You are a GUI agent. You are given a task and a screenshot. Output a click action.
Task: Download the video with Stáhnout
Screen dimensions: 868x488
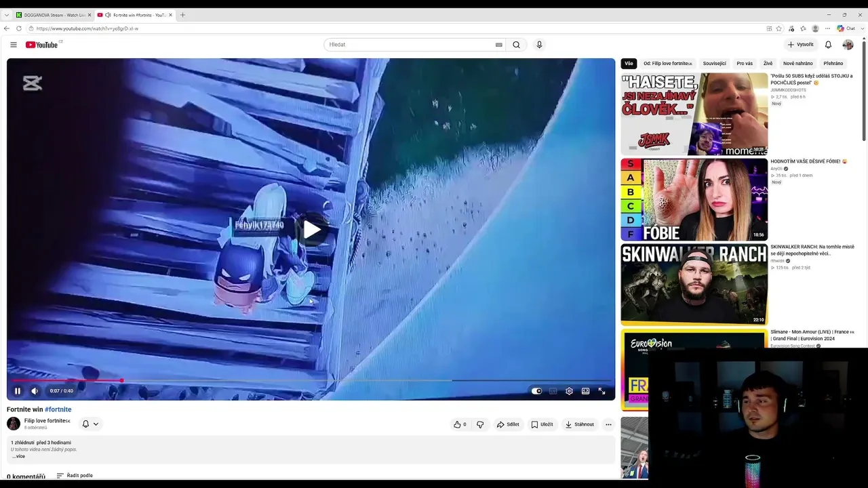[x=579, y=424]
